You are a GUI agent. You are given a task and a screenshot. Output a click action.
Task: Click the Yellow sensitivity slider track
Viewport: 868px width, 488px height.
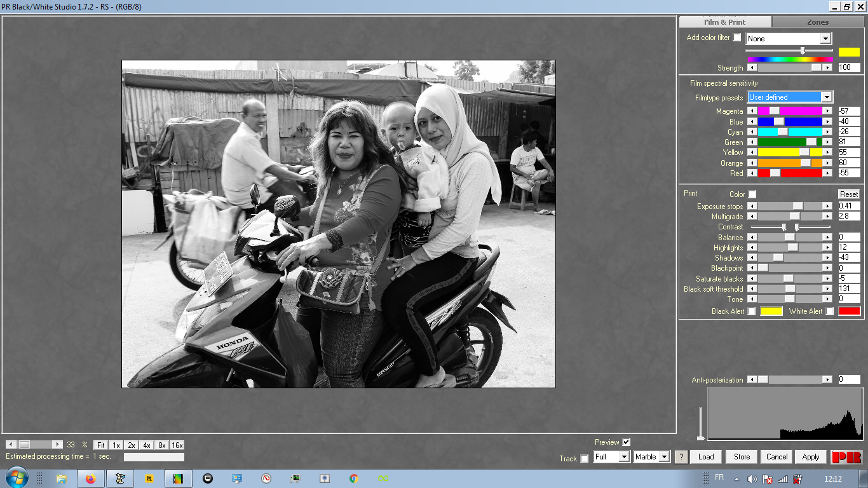(790, 152)
